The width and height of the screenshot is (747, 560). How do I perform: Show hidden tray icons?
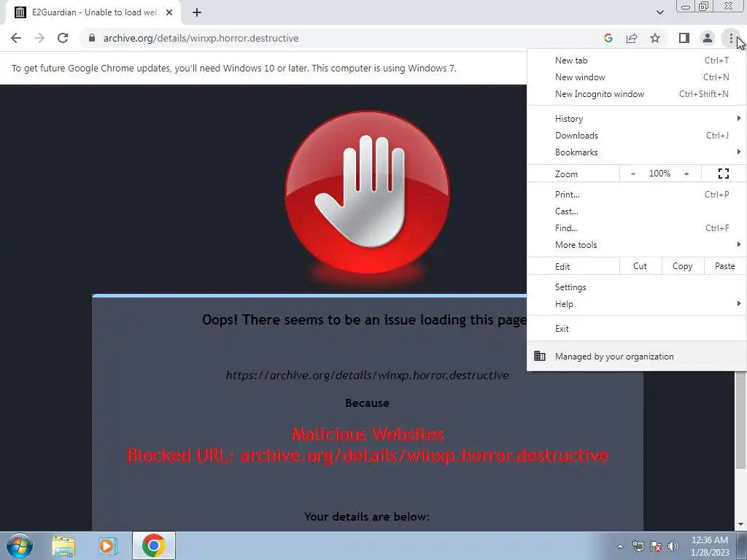pyautogui.click(x=620, y=546)
